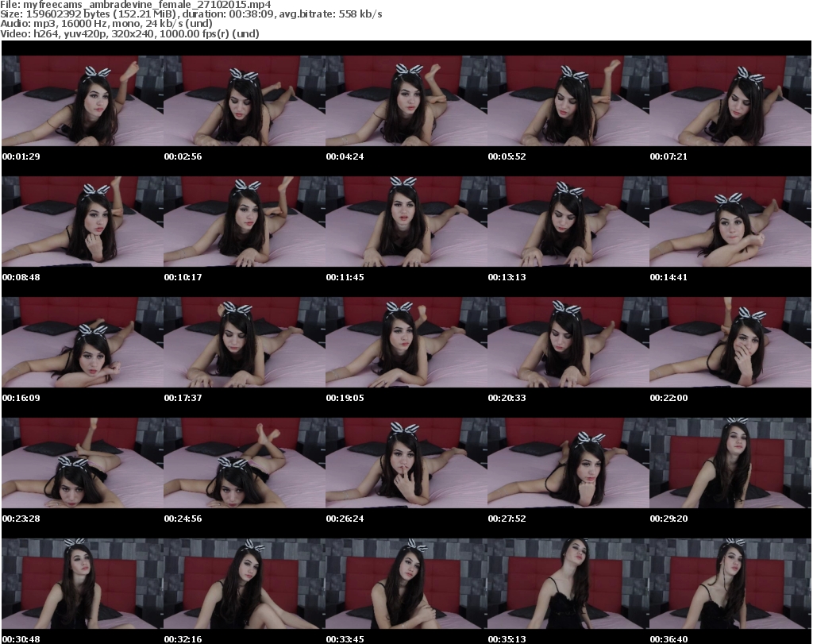Open the thumbnail at 00:32:16

point(245,584)
